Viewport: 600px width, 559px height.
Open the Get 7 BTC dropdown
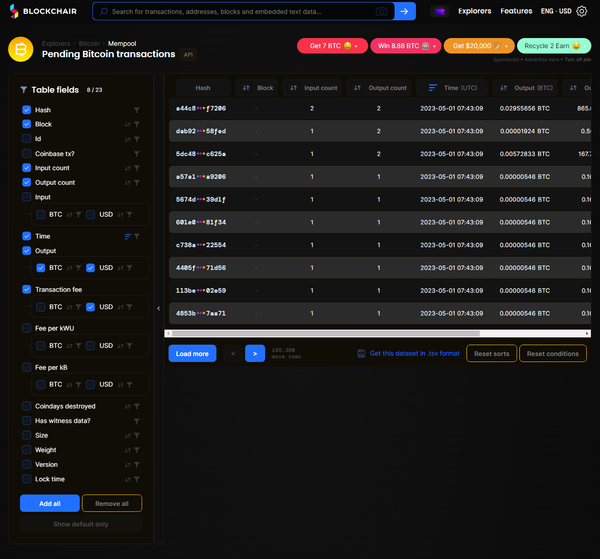pyautogui.click(x=332, y=46)
